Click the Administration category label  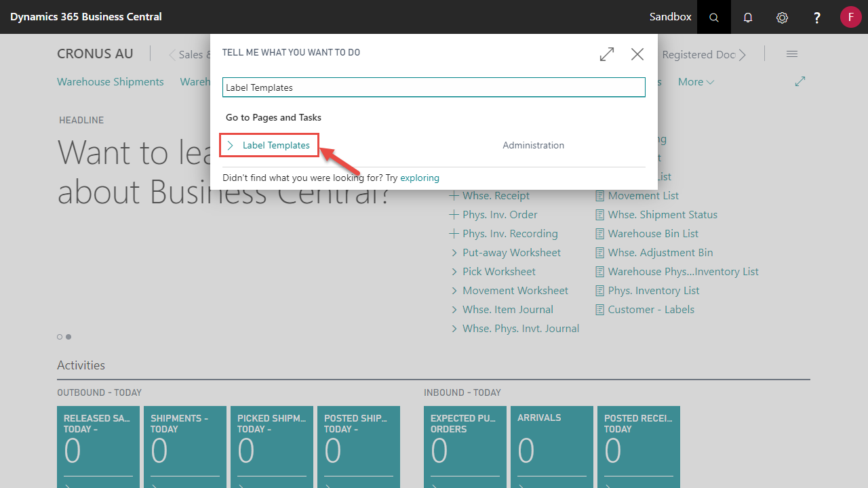[x=534, y=145]
